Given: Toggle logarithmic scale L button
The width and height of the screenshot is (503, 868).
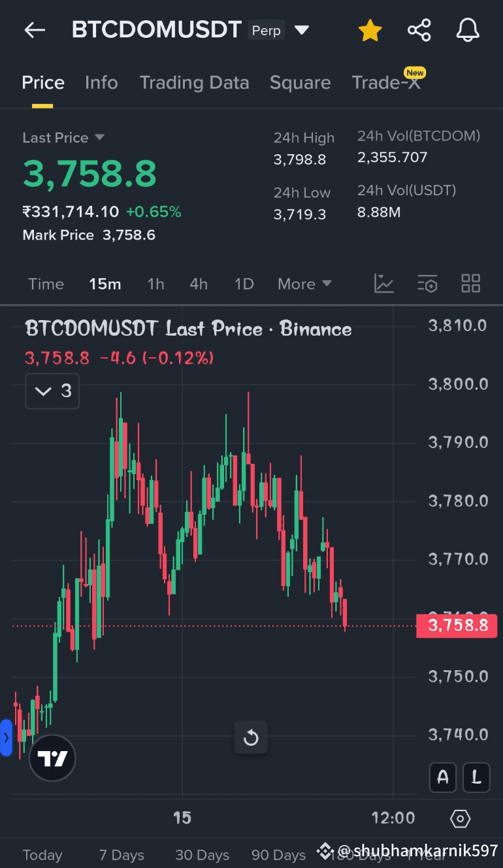Looking at the screenshot, I should coord(476,777).
